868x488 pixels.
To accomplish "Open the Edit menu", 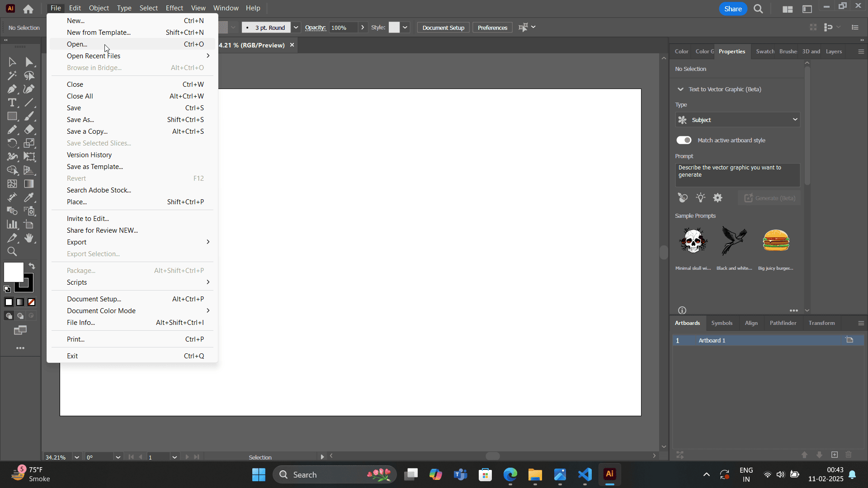I will pos(75,8).
